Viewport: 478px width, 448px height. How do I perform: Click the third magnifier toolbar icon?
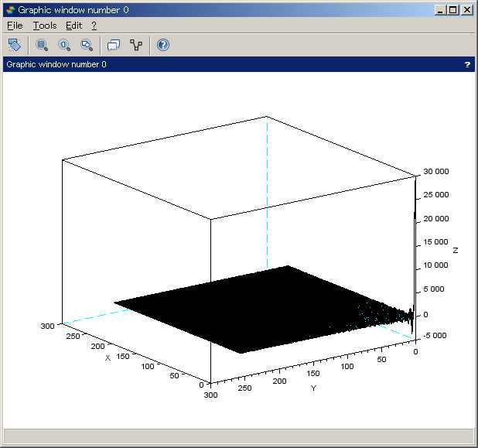pos(87,45)
